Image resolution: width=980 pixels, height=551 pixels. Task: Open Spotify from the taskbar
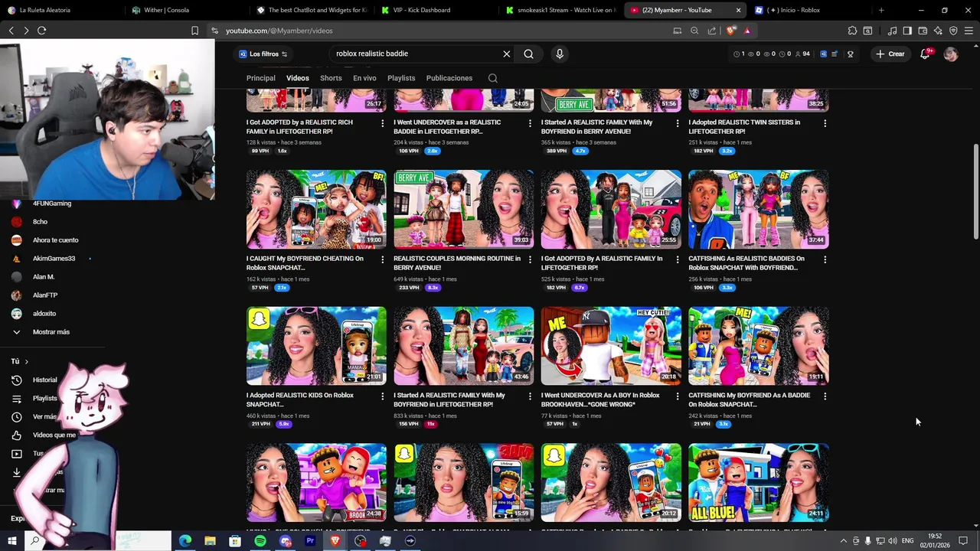260,541
